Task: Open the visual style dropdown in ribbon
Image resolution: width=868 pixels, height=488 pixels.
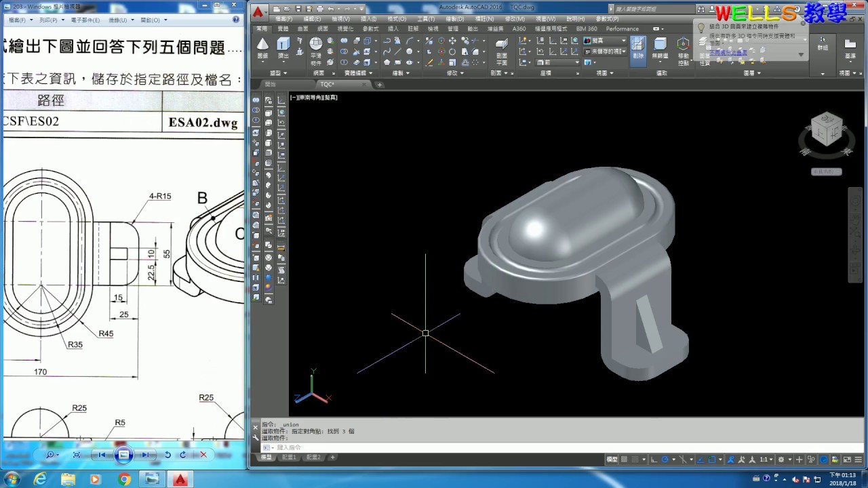Action: tap(604, 41)
